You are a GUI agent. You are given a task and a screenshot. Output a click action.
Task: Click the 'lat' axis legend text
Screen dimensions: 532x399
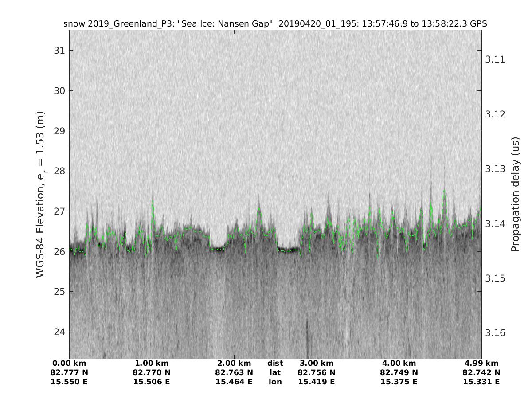[x=275, y=373]
